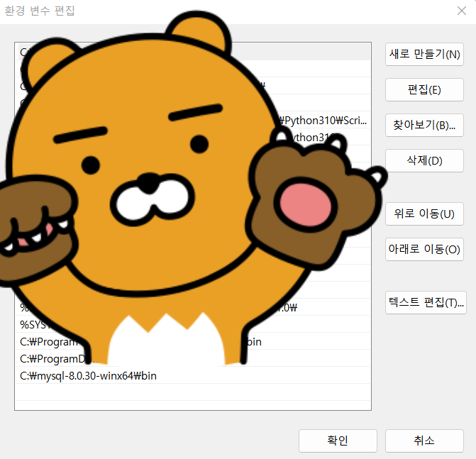Image resolution: width=476 pixels, height=459 pixels.
Task: Click the 새로 만들기(N) button
Action: click(x=424, y=55)
